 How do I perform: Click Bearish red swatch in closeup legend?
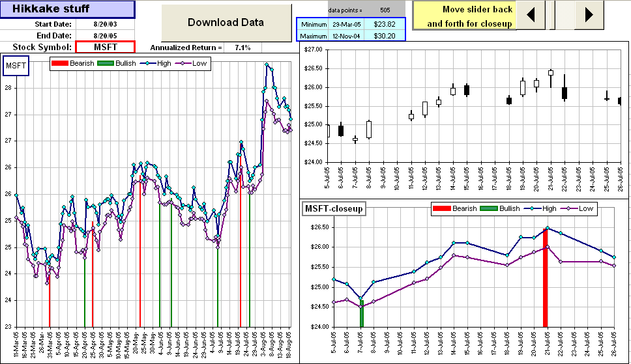click(x=441, y=208)
